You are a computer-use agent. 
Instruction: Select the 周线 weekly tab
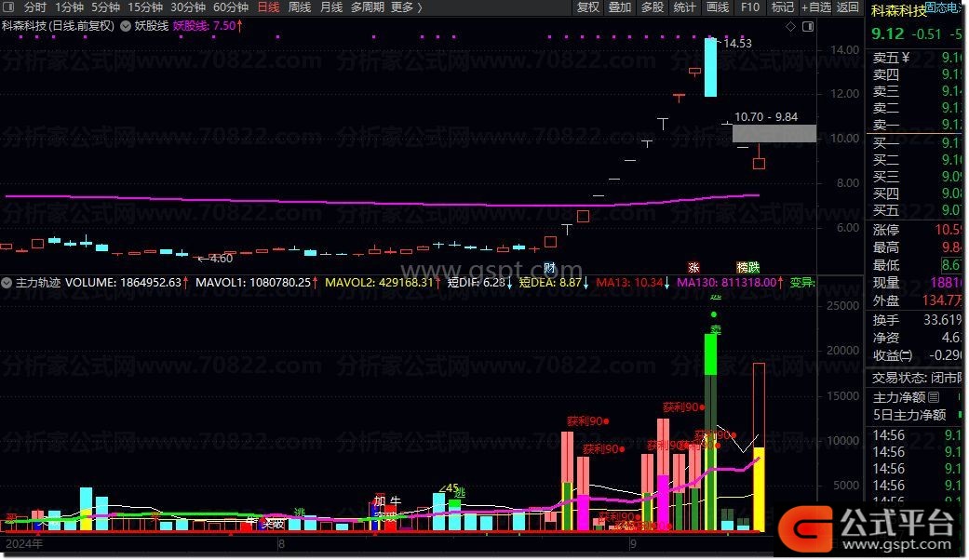click(x=300, y=7)
